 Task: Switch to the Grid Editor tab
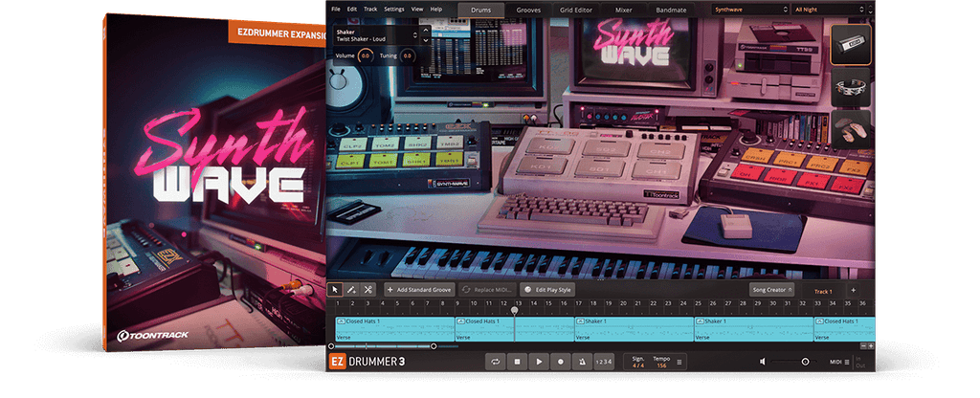576,10
